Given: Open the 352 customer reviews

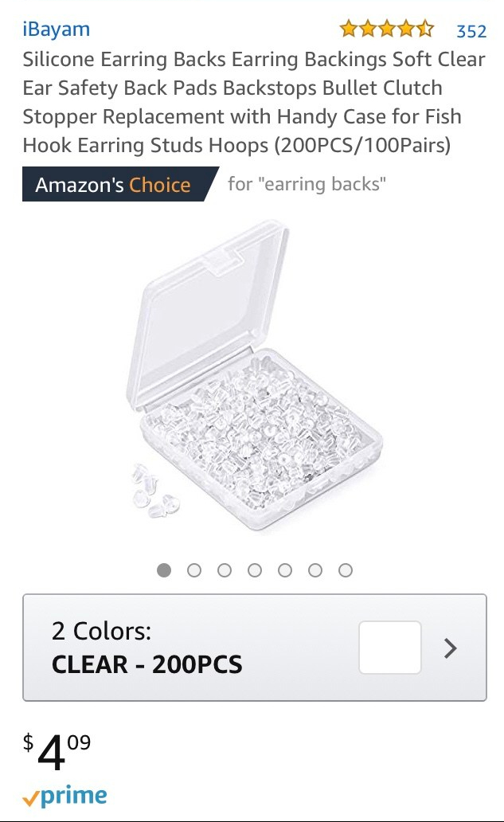Looking at the screenshot, I should click(471, 31).
